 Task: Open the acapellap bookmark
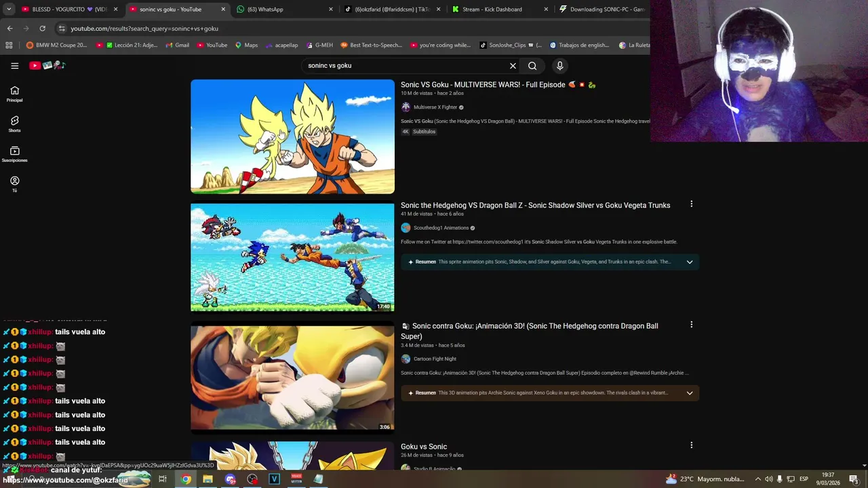(281, 45)
